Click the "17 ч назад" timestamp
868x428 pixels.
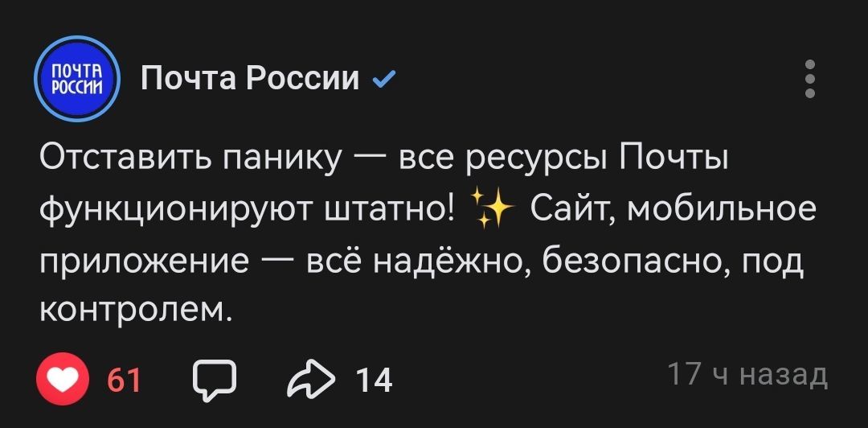point(747,375)
